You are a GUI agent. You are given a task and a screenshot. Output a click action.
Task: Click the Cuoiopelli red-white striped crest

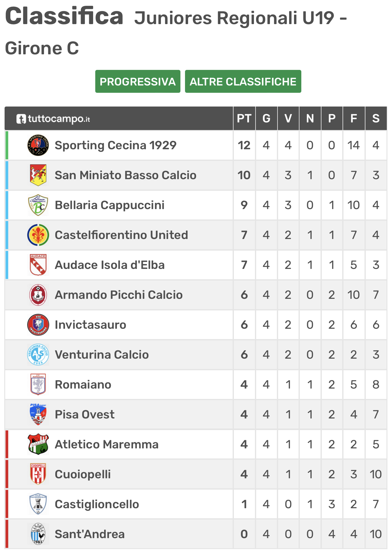click(38, 474)
